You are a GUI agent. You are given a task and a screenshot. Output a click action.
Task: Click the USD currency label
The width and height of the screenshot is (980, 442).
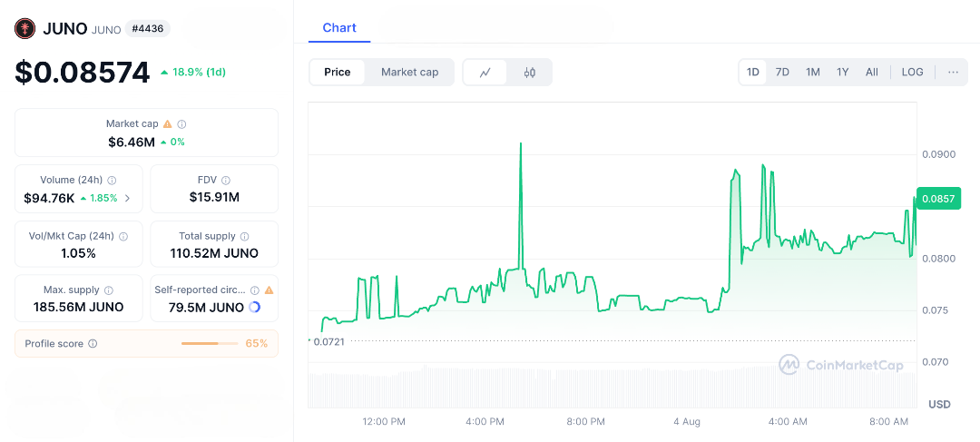[939, 405]
